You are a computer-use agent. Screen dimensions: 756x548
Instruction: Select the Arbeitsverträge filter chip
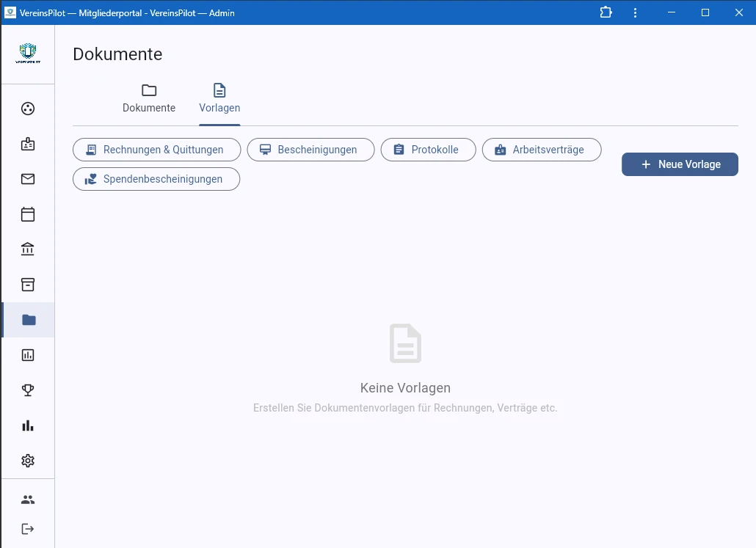542,150
